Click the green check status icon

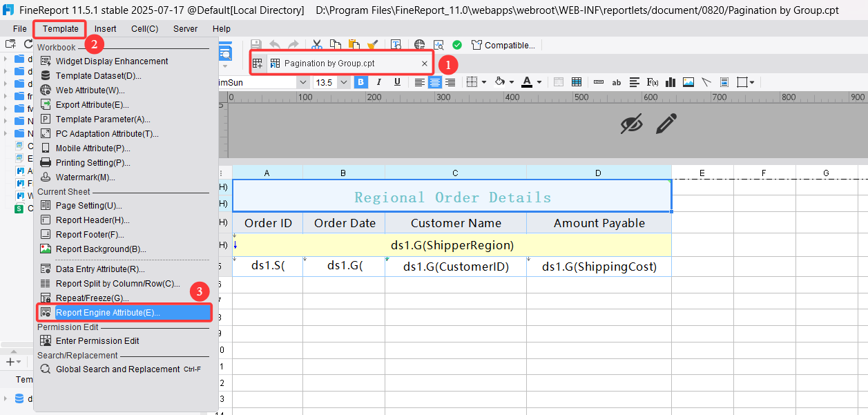pos(457,45)
